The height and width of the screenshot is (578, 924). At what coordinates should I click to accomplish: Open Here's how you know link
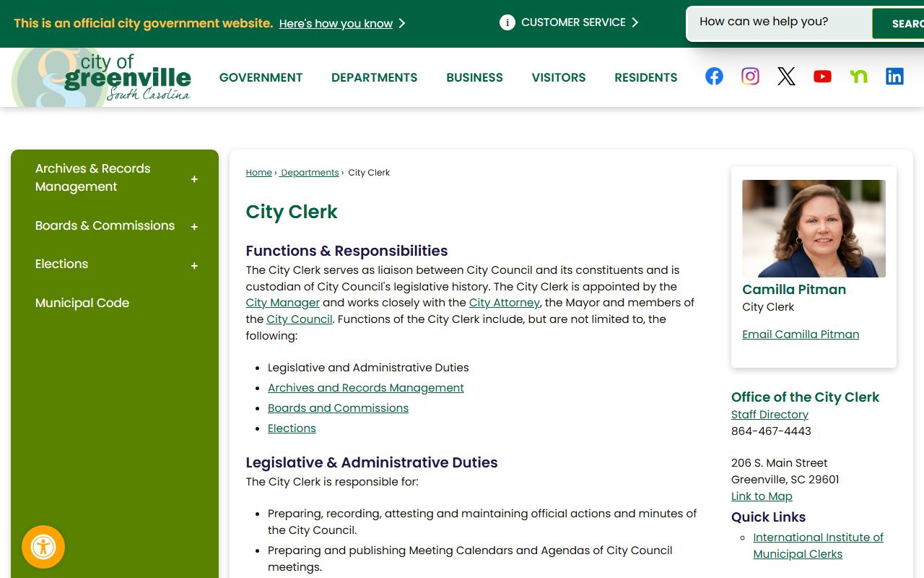tap(336, 24)
